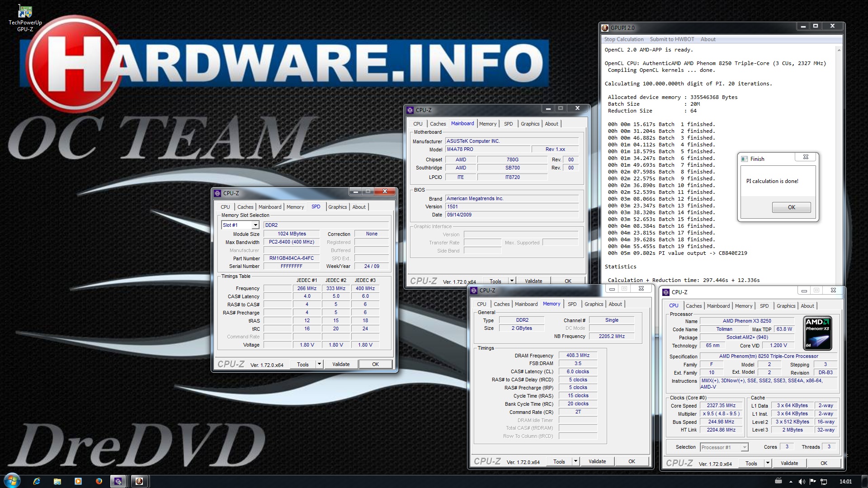The image size is (868, 488).
Task: Open Memory tab in the CPU window
Action: click(743, 306)
